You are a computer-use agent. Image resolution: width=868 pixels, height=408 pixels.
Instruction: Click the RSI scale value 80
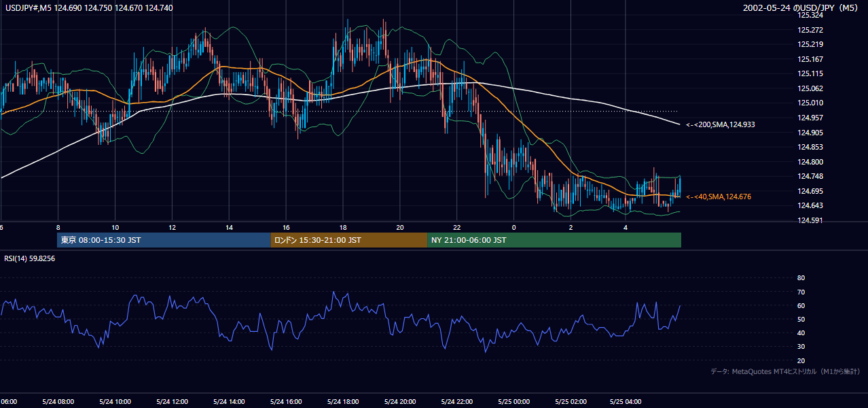click(801, 278)
